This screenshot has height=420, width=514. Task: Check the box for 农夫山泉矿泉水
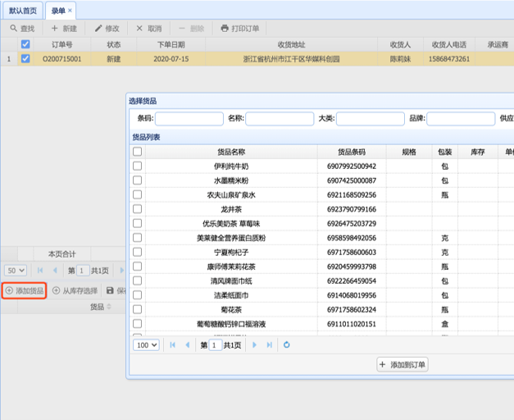point(138,194)
